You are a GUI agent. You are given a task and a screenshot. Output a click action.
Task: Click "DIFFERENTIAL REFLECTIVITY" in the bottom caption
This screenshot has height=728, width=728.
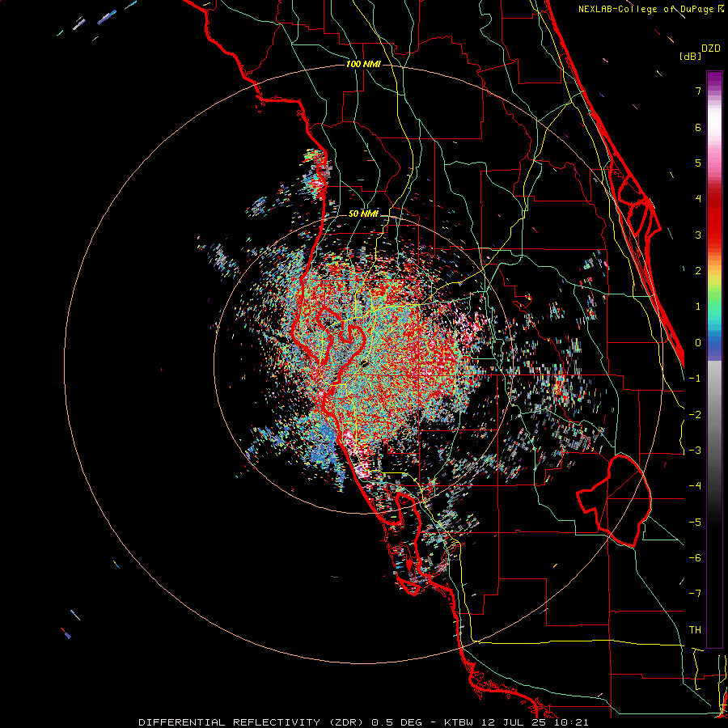(230, 722)
